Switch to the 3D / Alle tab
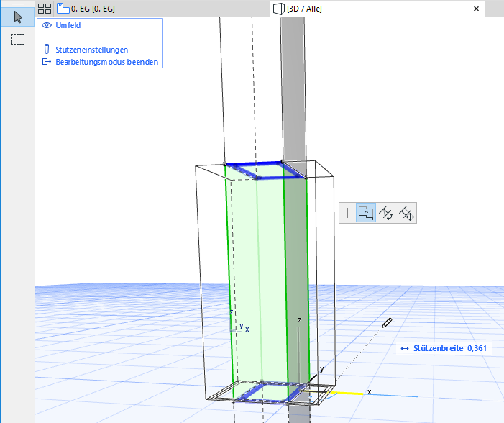This screenshot has height=423, width=504. 298,9
